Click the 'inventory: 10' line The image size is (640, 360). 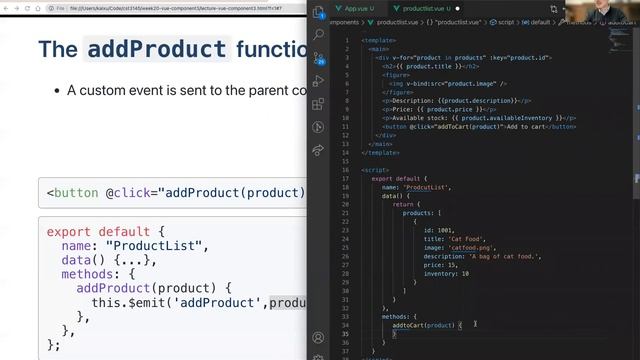[x=446, y=273]
